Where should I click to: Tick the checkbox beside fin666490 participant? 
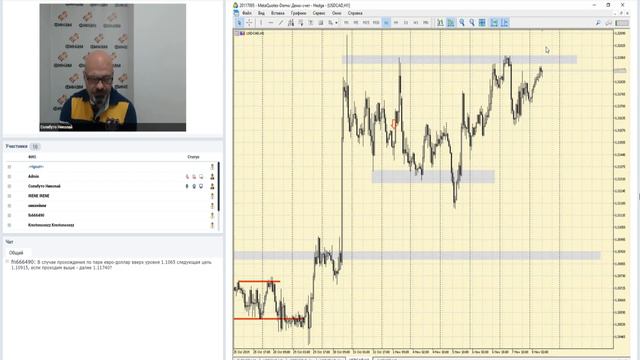(9, 215)
